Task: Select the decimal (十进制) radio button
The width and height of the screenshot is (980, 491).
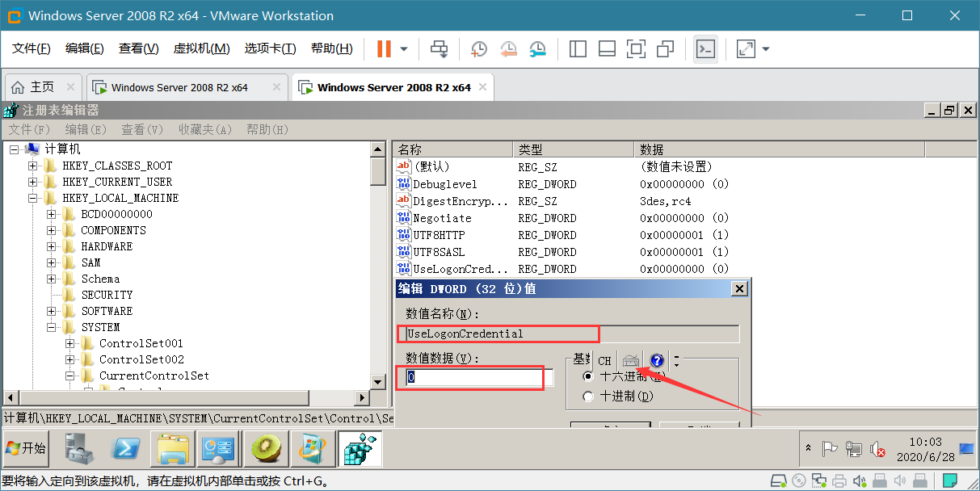Action: 587,397
